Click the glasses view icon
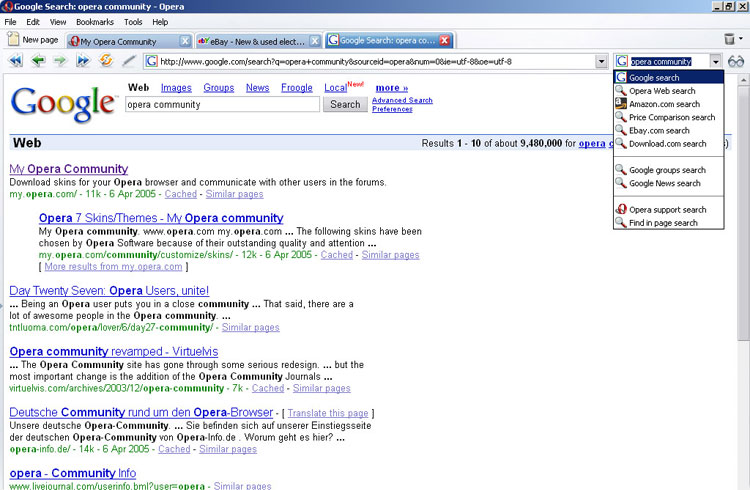 click(x=736, y=62)
